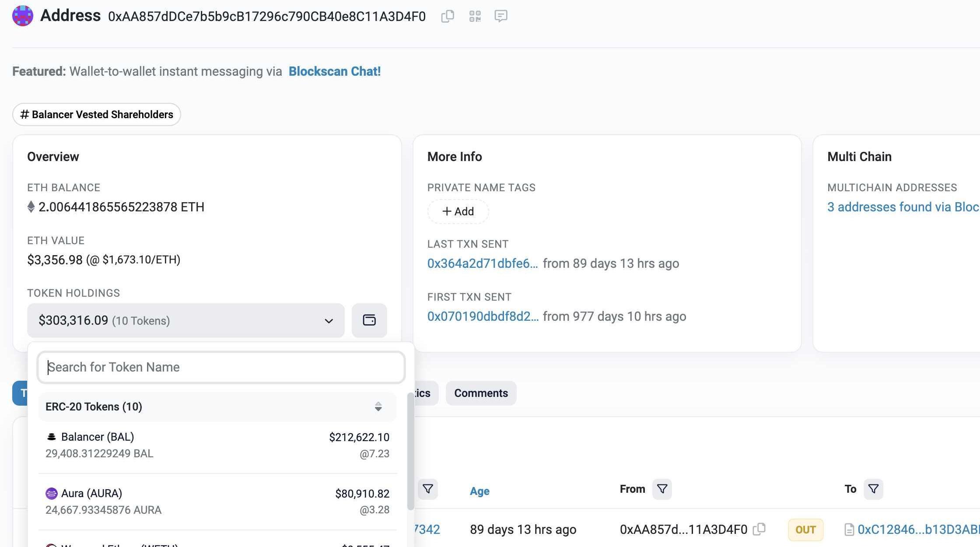The height and width of the screenshot is (547, 980).
Task: Open first sent transaction 0x070190dbdf8d2
Action: (x=483, y=316)
